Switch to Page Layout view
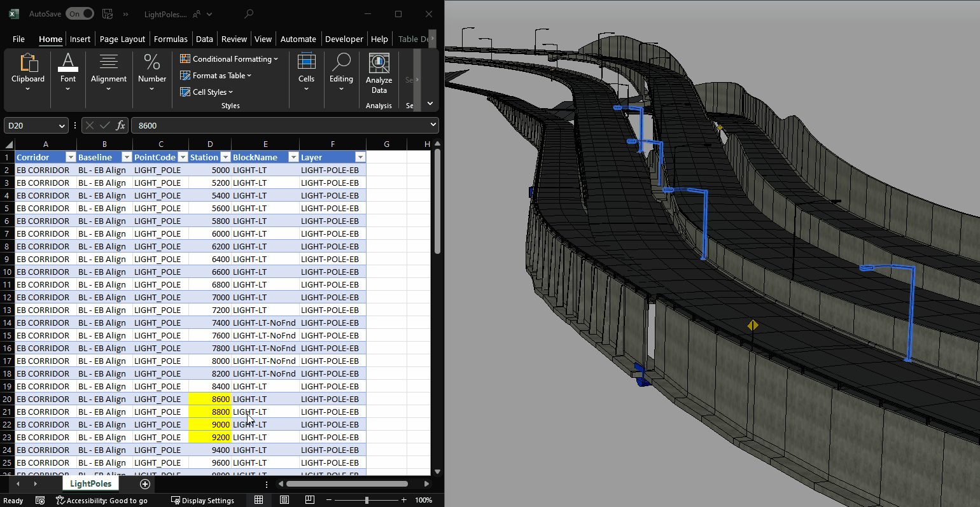 (x=284, y=501)
